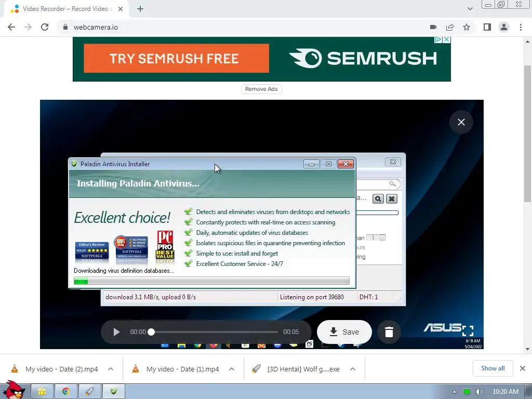The height and width of the screenshot is (399, 532).
Task: Show hidden system tray icons
Action: coord(454,392)
